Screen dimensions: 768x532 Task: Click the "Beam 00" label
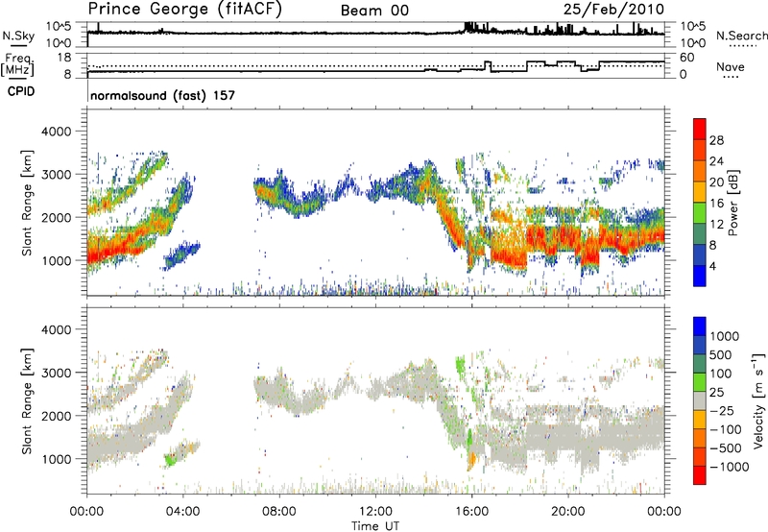click(374, 11)
